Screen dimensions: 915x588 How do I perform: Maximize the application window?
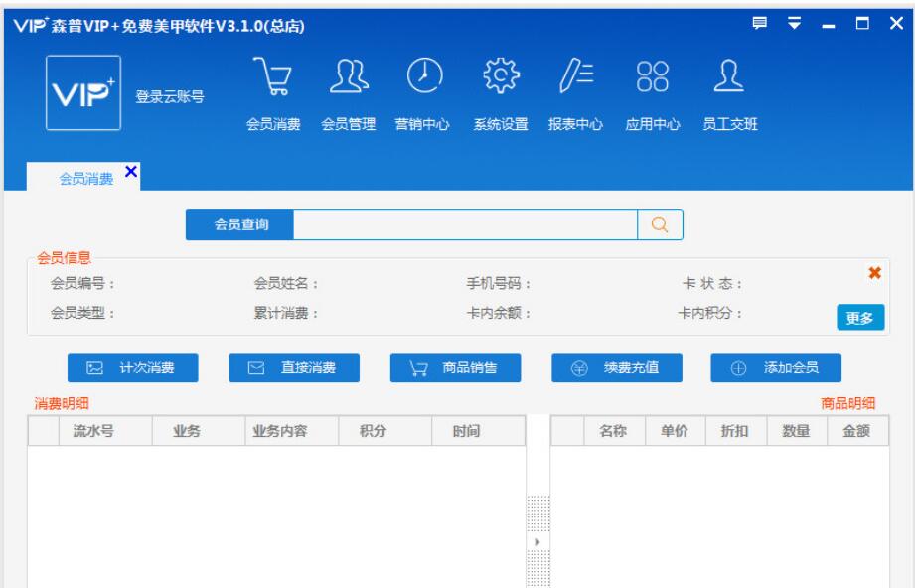[862, 23]
